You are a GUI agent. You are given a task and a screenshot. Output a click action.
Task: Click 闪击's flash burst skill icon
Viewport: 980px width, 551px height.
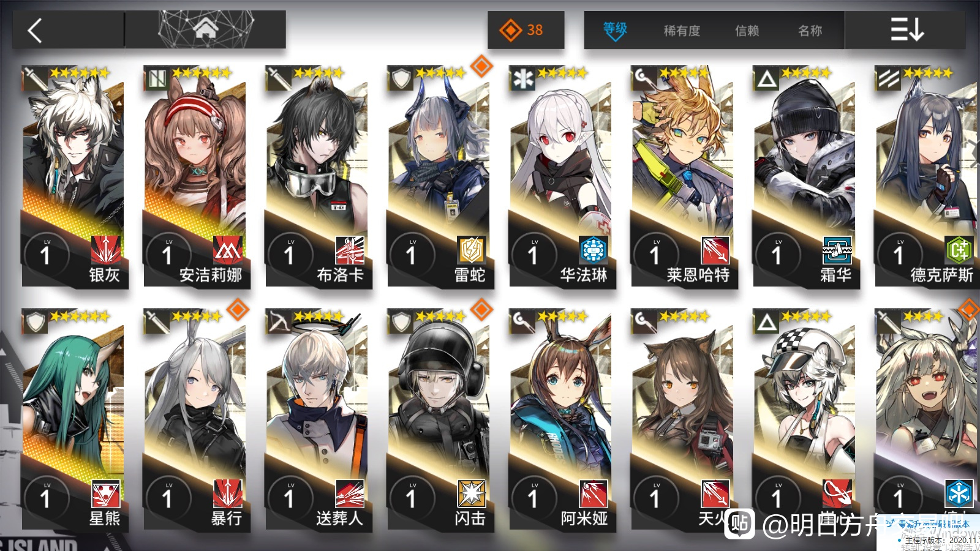472,493
